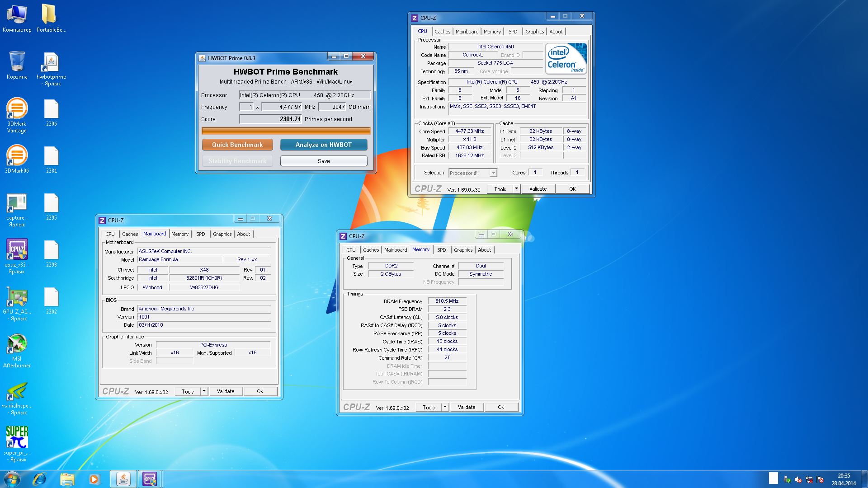Open Tools dropdown arrow in Mainboard CPU-Z window

coord(204,391)
